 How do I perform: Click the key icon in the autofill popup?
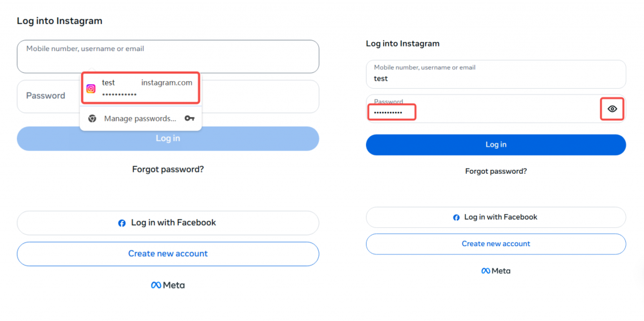(189, 118)
